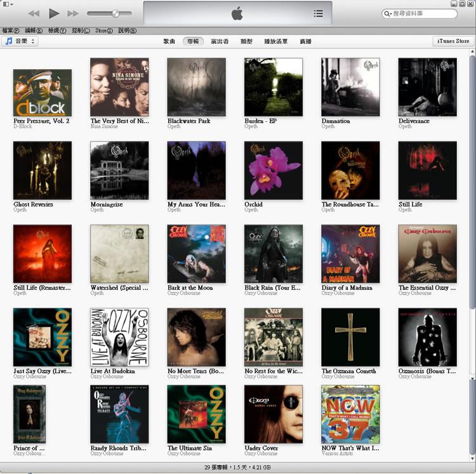476x474 pixels.
Task: Switch to the 演出者 view tab
Action: pos(220,41)
